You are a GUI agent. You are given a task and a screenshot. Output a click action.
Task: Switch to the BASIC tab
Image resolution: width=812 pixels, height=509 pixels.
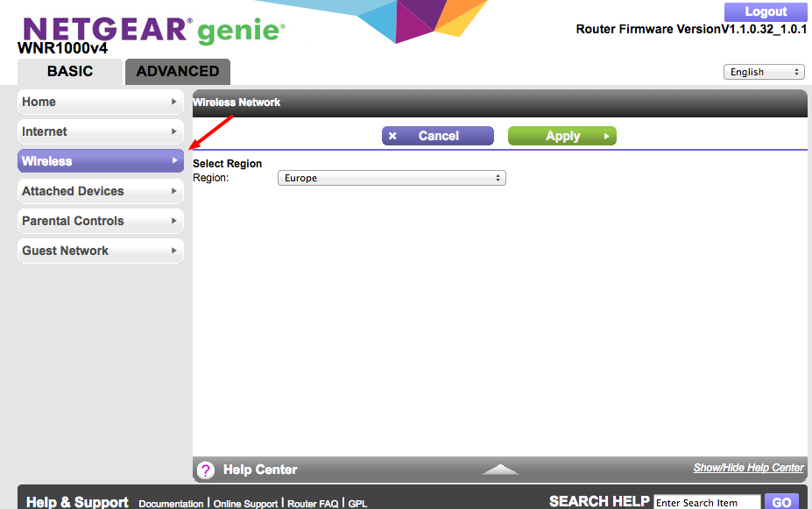pos(70,72)
